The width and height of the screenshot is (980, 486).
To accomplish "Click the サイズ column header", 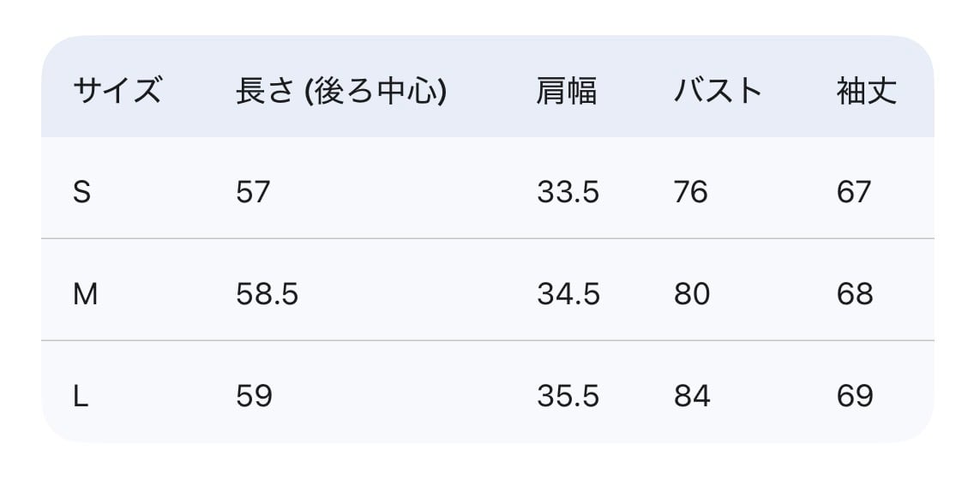I will point(117,90).
